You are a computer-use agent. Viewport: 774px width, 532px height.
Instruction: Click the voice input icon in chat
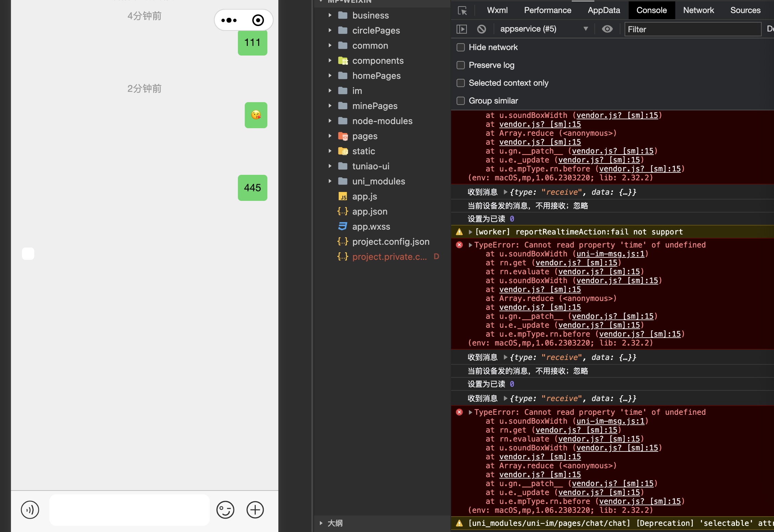[30, 510]
